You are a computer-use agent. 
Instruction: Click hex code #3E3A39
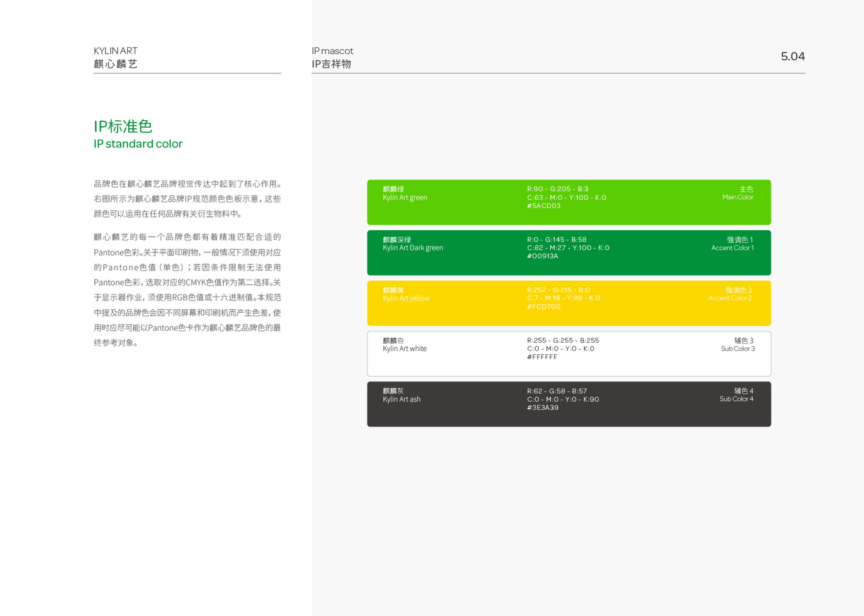point(543,408)
